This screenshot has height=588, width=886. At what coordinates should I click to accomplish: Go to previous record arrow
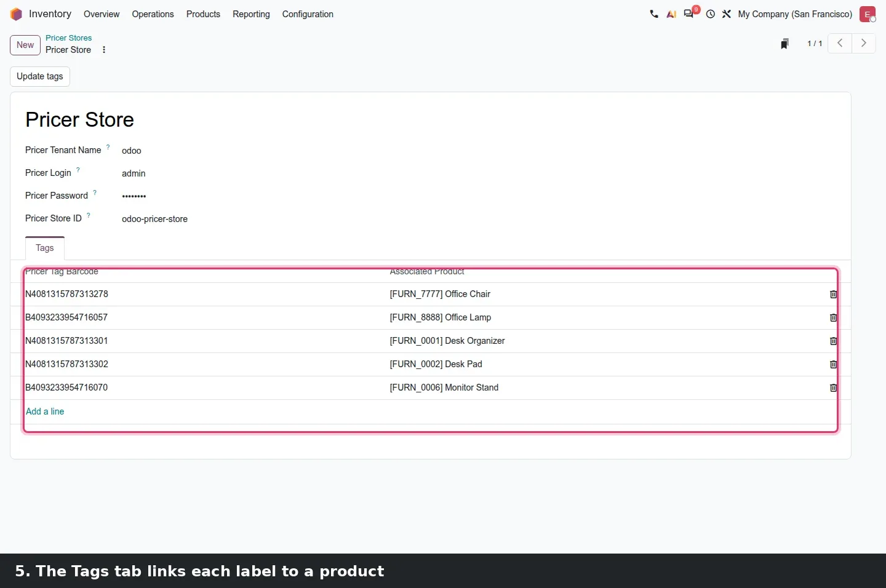click(840, 43)
